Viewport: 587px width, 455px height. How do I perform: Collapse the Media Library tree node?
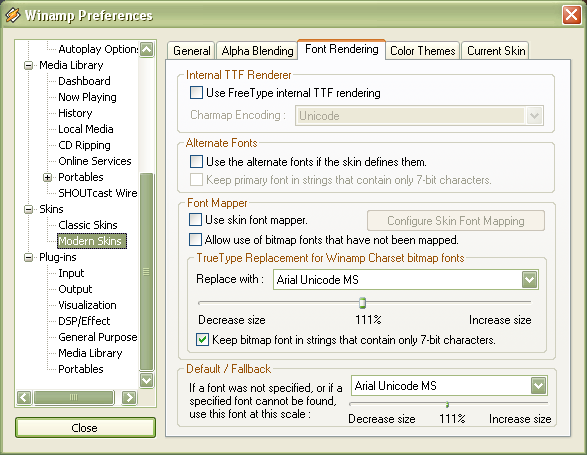pyautogui.click(x=28, y=66)
